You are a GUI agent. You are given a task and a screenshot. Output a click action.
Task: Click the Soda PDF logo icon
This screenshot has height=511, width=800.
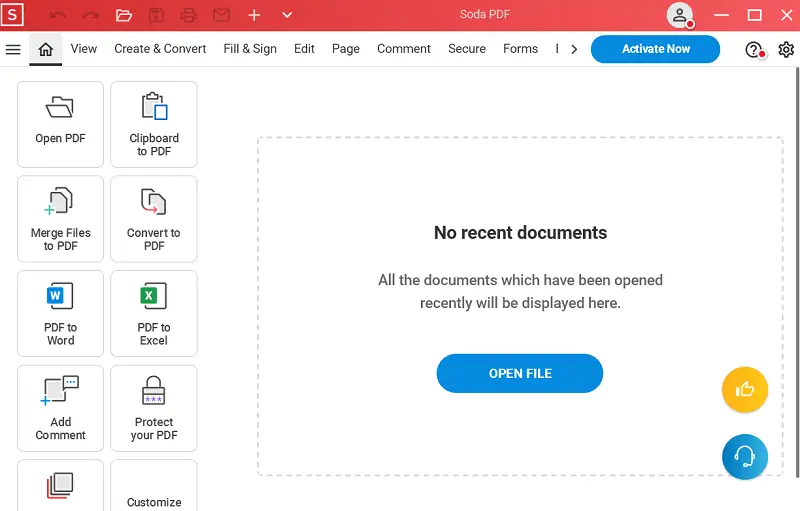click(x=12, y=15)
